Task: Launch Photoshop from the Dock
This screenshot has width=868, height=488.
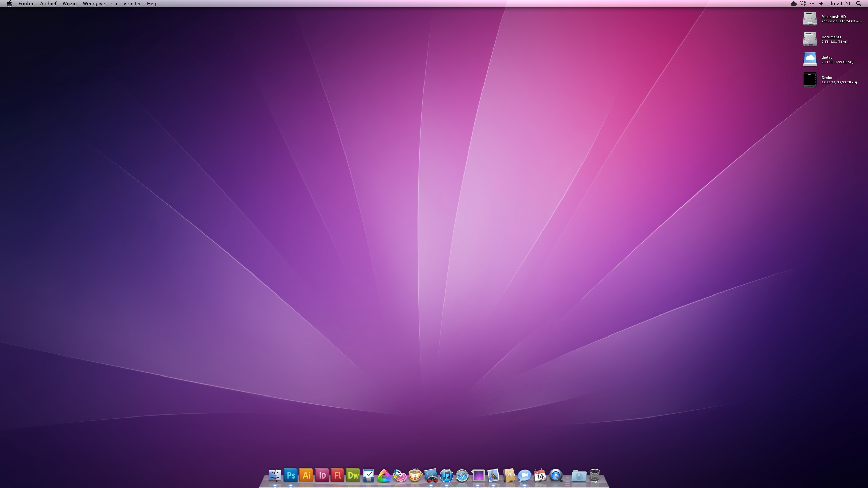Action: point(291,475)
